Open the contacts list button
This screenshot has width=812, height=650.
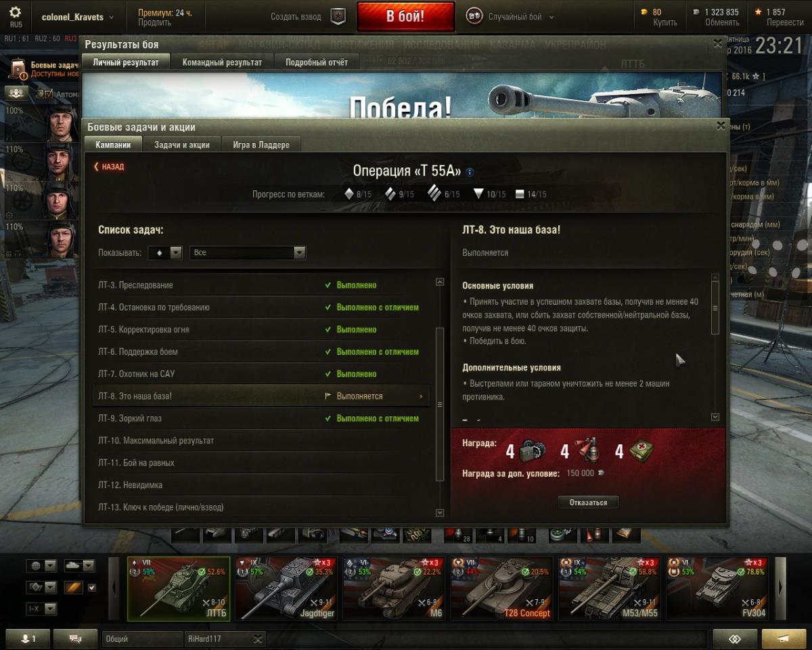tap(28, 638)
